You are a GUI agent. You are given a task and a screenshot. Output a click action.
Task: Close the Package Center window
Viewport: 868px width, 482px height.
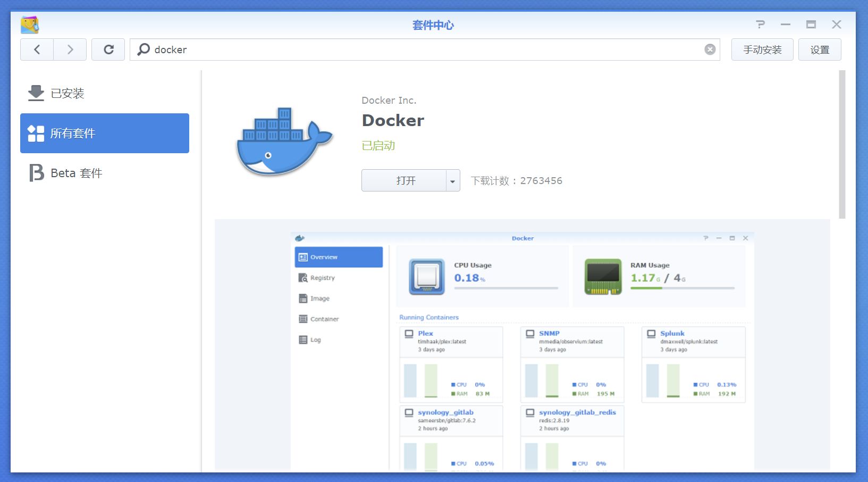point(837,24)
